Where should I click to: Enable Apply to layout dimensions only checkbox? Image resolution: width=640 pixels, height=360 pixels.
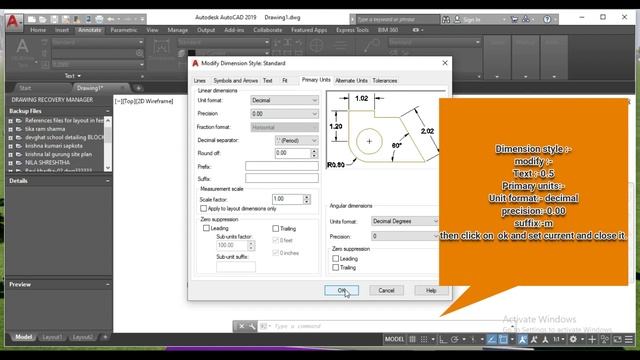coord(204,209)
